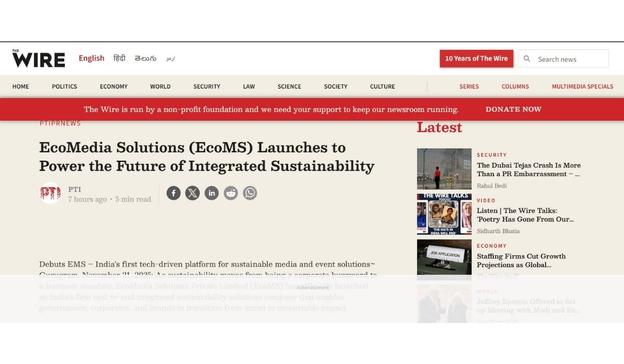
Task: Read Staffing Firms Cut Growth article
Action: click(521, 261)
